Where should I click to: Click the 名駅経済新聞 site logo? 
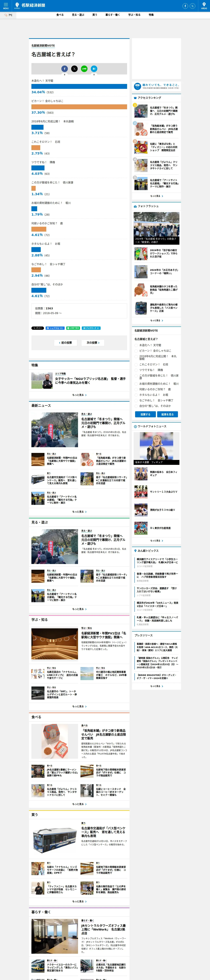click(x=30, y=5)
